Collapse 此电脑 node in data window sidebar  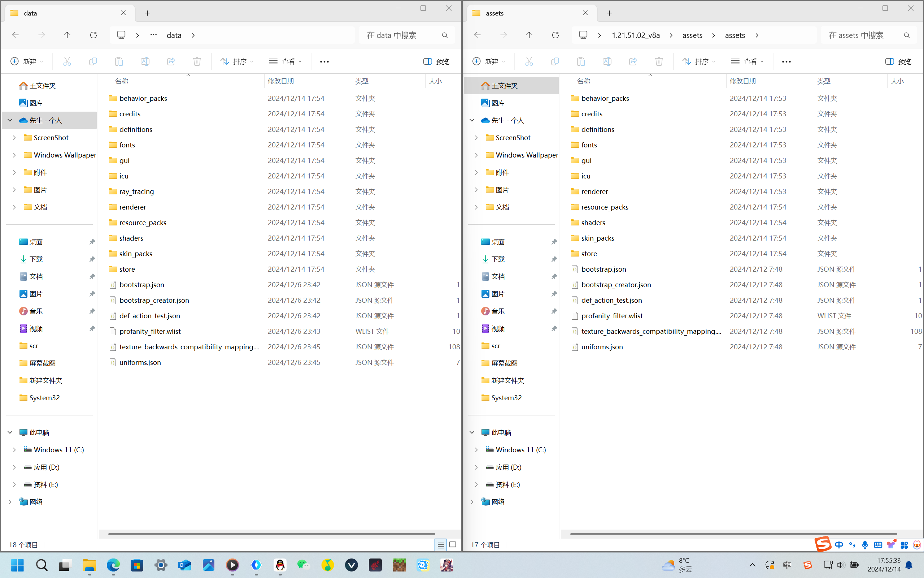click(x=10, y=432)
